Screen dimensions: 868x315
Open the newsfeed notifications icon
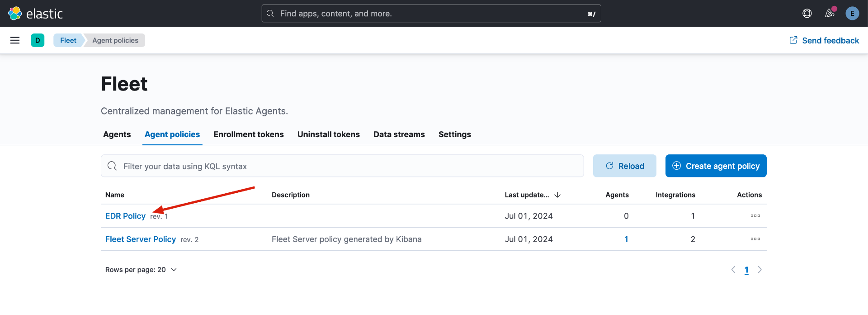click(830, 14)
